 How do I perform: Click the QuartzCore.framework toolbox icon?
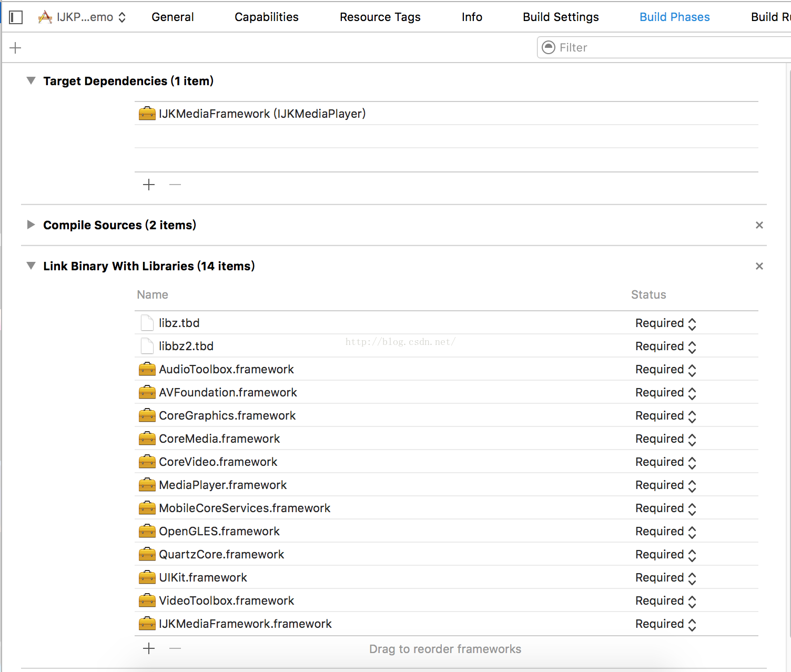click(147, 554)
